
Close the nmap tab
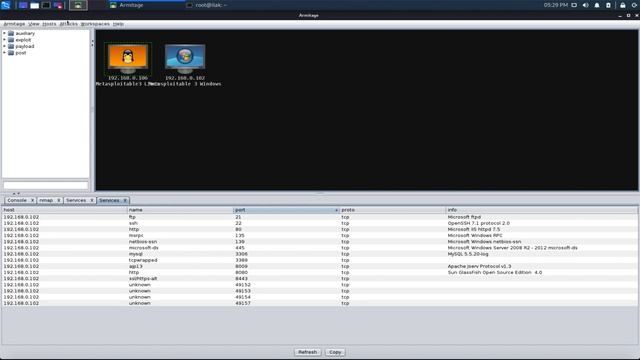59,200
